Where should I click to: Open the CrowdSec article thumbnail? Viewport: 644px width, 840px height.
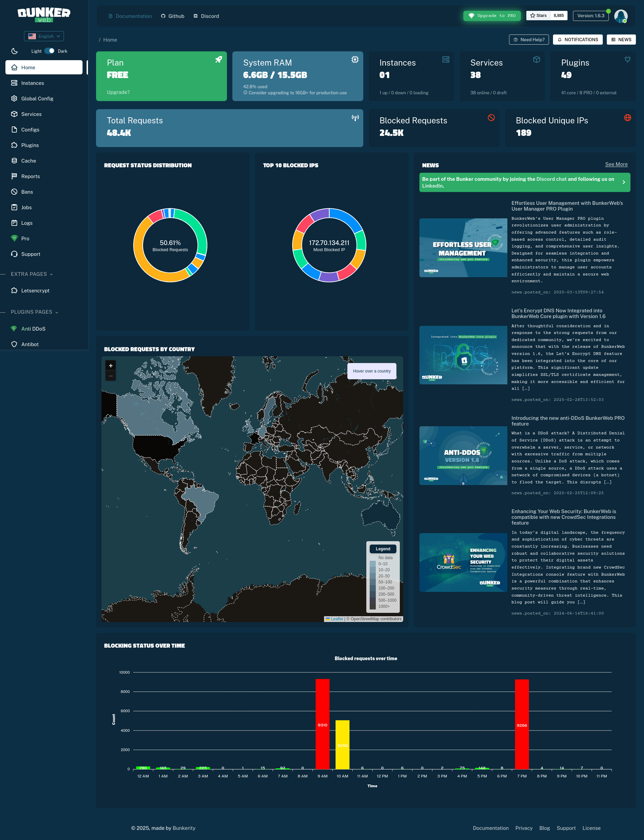pos(463,563)
